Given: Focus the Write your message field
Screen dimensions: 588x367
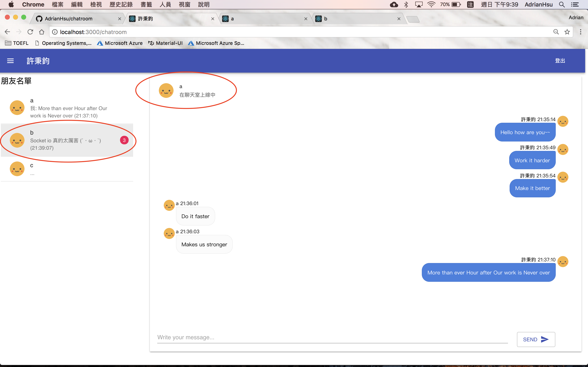Looking at the screenshot, I should [x=332, y=337].
